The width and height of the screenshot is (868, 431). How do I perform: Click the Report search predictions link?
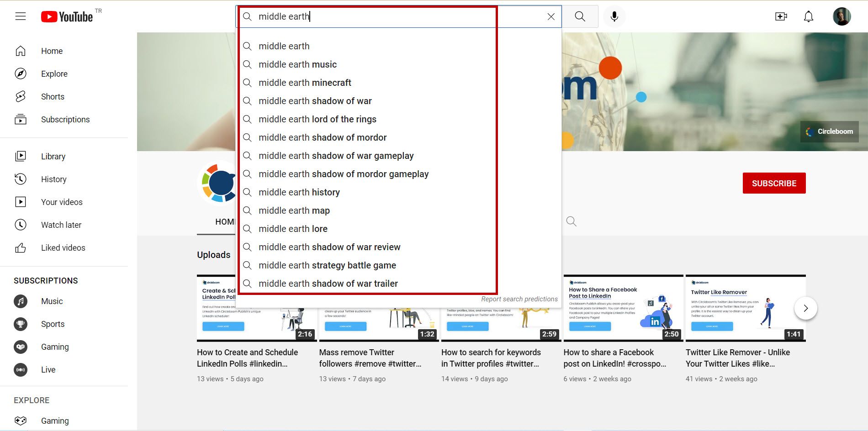[519, 299]
